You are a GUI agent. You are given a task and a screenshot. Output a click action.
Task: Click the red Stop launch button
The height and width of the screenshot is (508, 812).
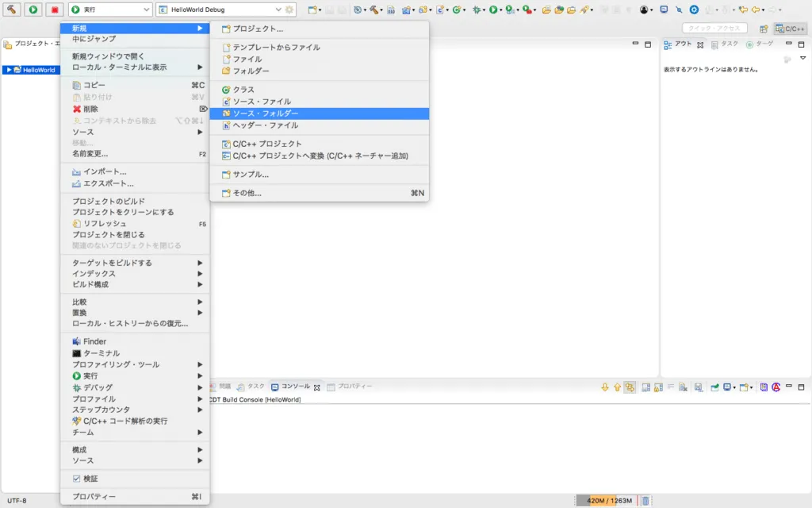tap(55, 10)
